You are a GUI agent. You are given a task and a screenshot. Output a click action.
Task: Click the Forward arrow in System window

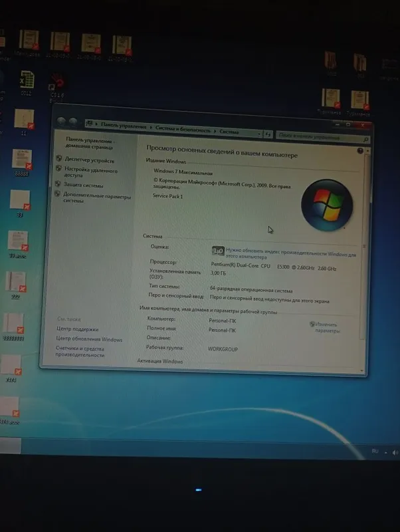point(73,122)
